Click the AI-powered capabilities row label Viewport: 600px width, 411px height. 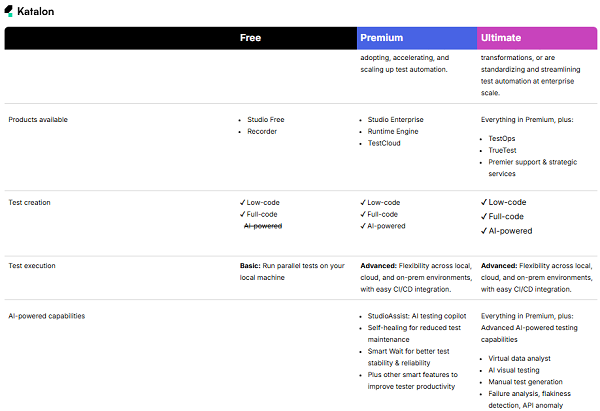pos(47,316)
